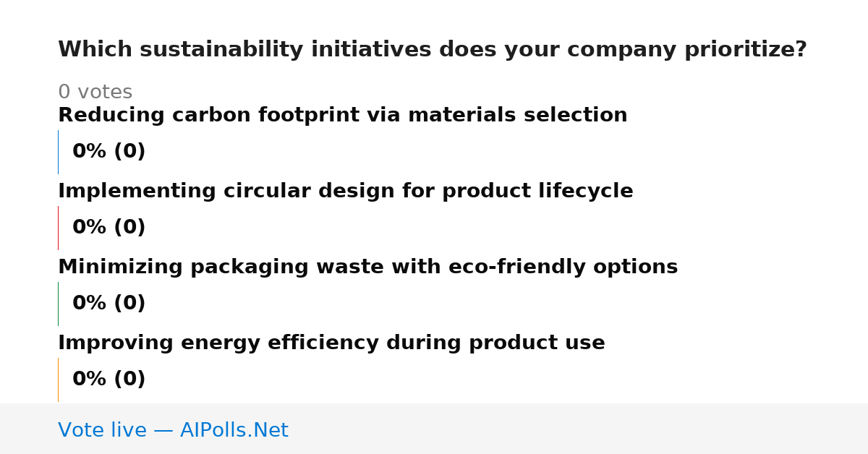Click the '0 votes' total count text

(x=95, y=92)
